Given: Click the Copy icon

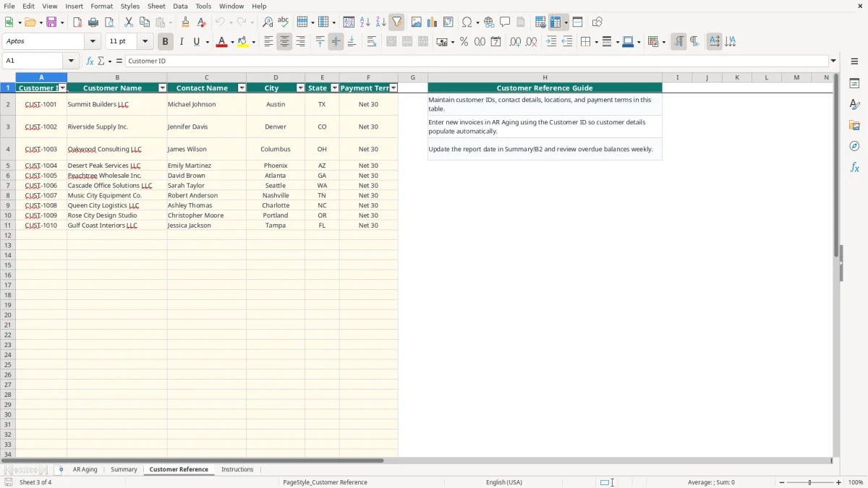Looking at the screenshot, I should [x=145, y=22].
